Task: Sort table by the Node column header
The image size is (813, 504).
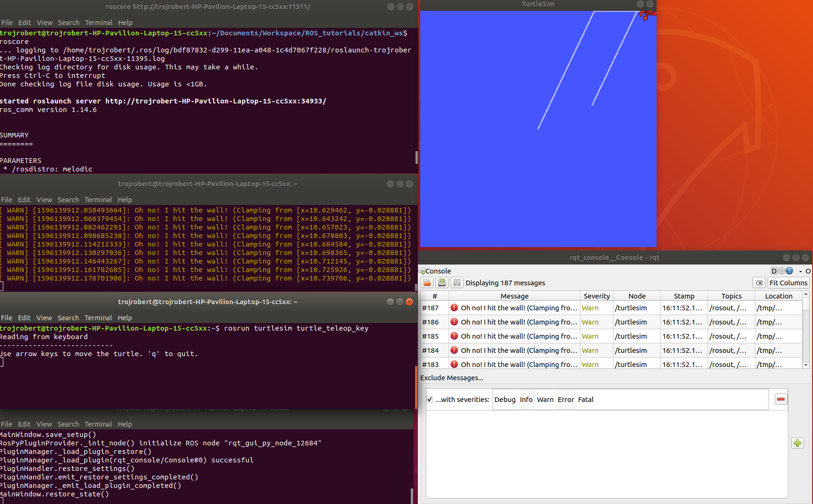Action: pos(637,296)
